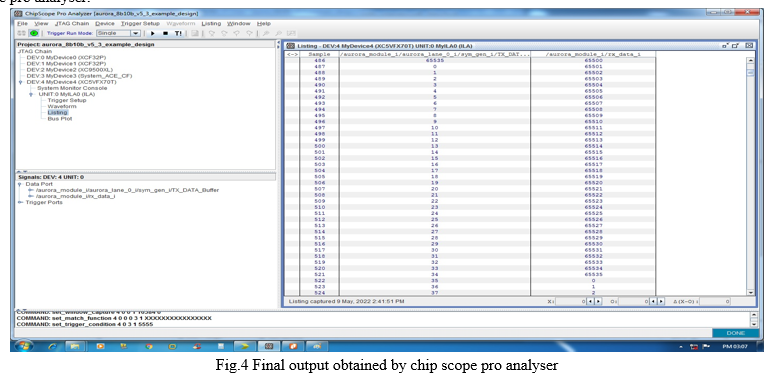Select Waveform in the project tree
Image resolution: width=782 pixels, height=377 pixels.
pos(62,106)
